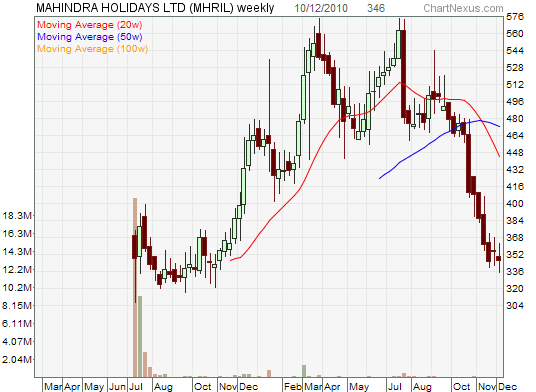
Task: Click the blue 50w average line start
Action: [380, 178]
